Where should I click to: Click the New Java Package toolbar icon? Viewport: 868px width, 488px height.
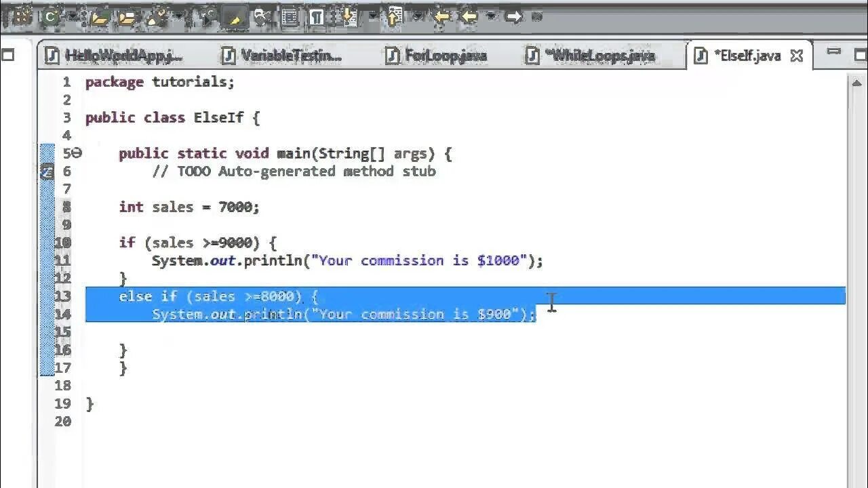22,16
